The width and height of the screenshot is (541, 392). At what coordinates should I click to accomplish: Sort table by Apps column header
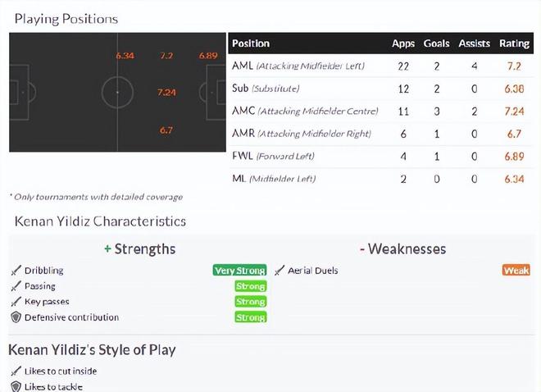pos(403,43)
